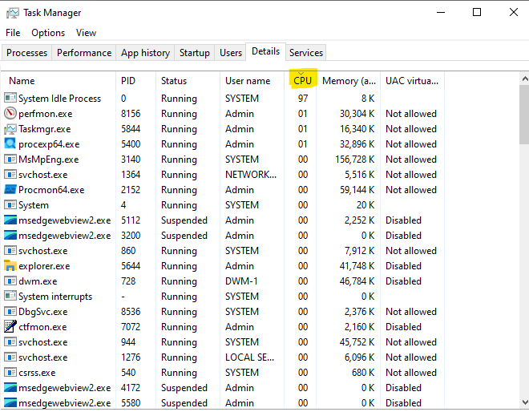Click the scrollbar down arrow
Viewport: 529px width, 420px height.
[525, 402]
